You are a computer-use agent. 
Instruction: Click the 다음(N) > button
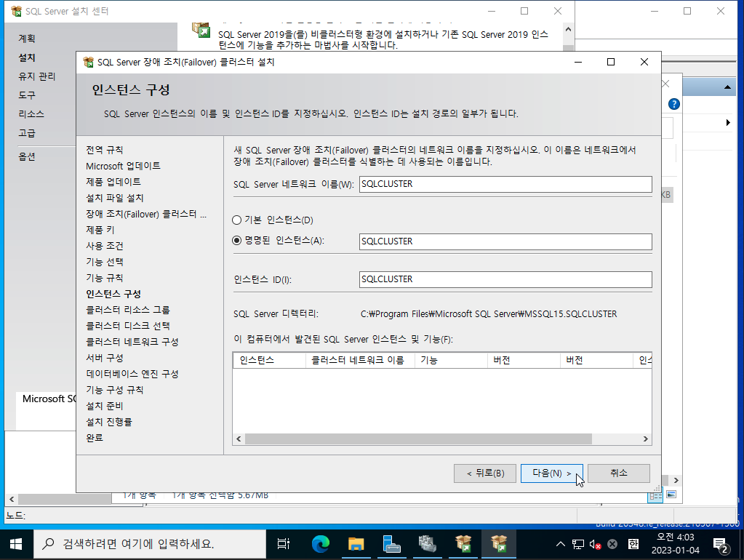click(552, 473)
